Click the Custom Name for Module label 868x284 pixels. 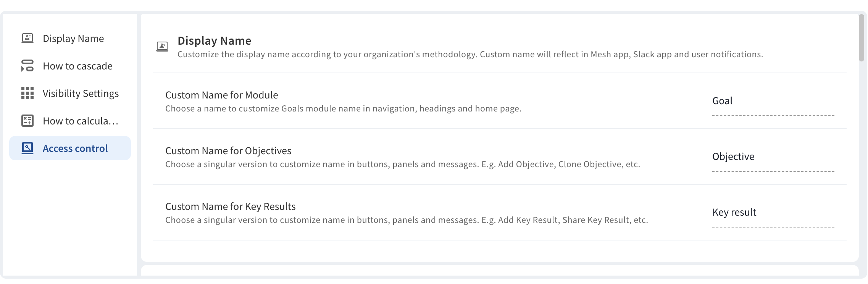[x=222, y=95]
